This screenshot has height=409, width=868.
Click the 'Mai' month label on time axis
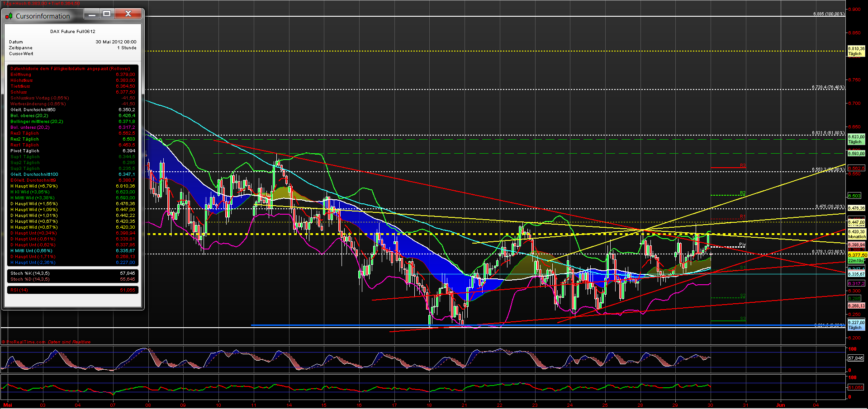tap(7, 405)
